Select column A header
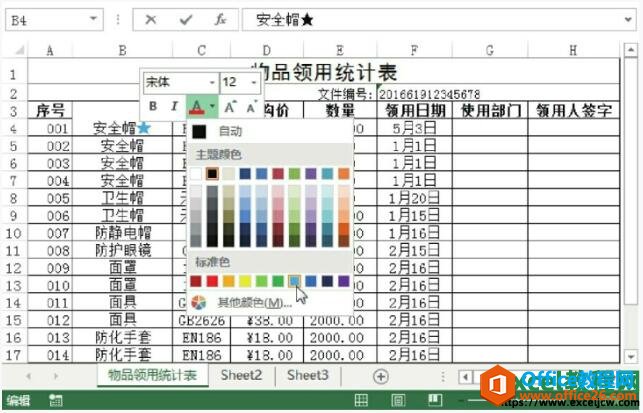Screen dimensions: 643x413 [50, 50]
